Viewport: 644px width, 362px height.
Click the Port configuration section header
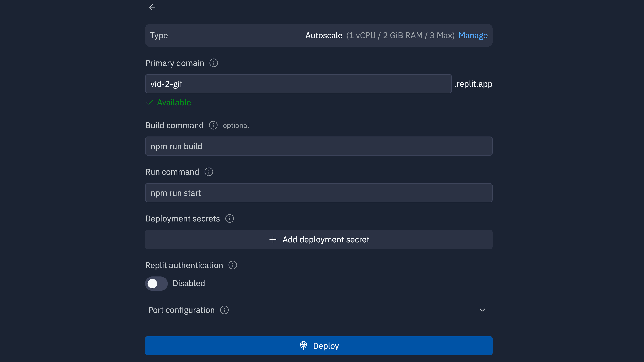click(x=181, y=310)
